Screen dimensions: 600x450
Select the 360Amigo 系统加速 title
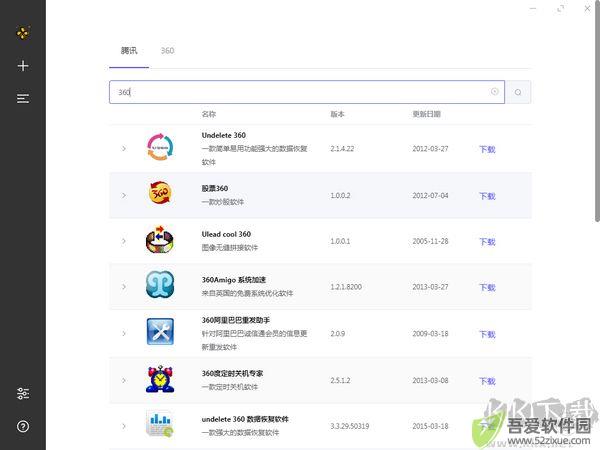tap(233, 280)
